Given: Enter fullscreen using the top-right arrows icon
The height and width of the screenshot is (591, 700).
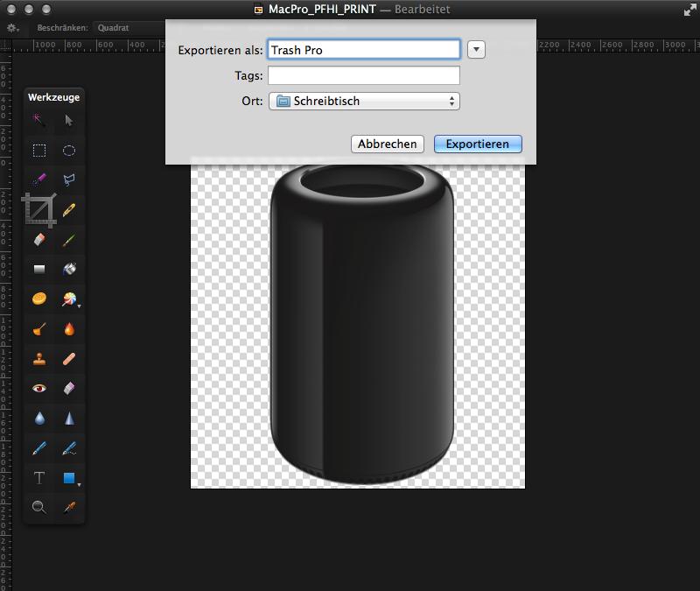Looking at the screenshot, I should 689,10.
